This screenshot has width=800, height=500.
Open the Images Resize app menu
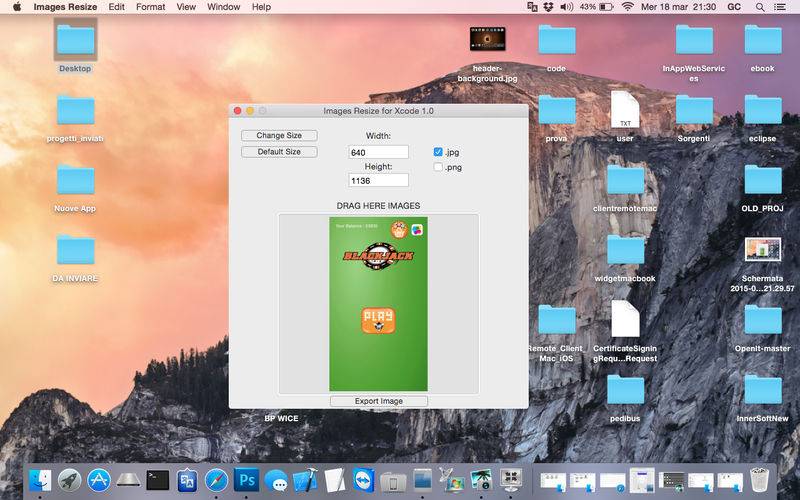tap(65, 7)
